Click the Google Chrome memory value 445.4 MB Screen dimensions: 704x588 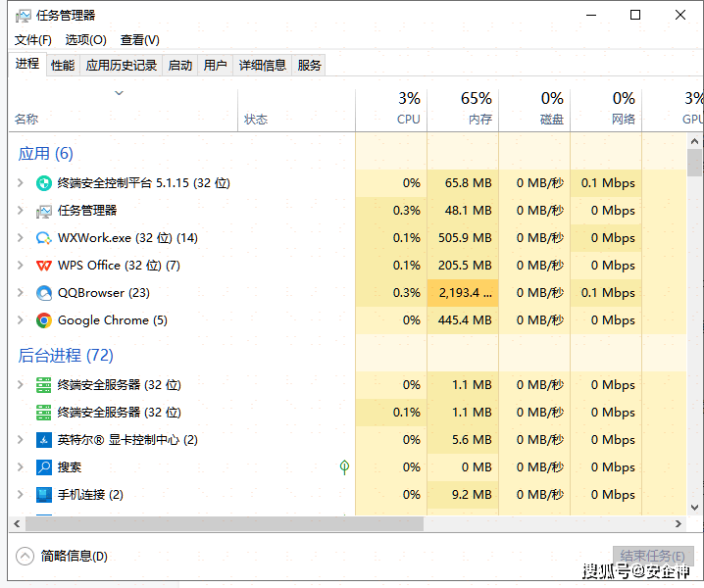465,320
